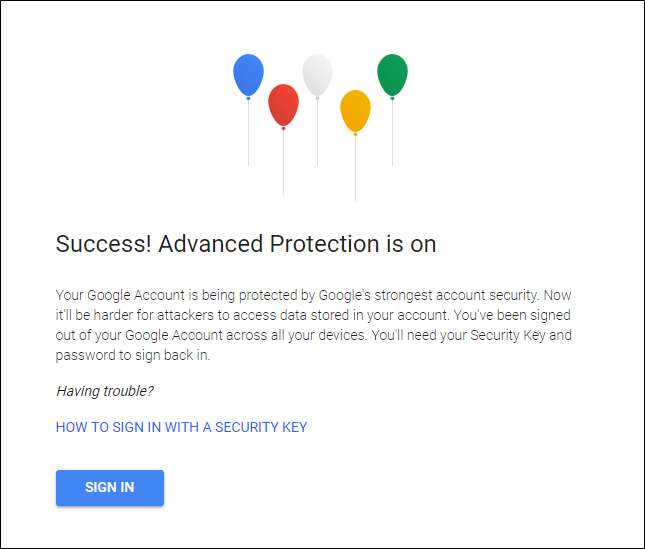
Task: Click "Security Key" in the paragraph text
Action: (x=508, y=335)
